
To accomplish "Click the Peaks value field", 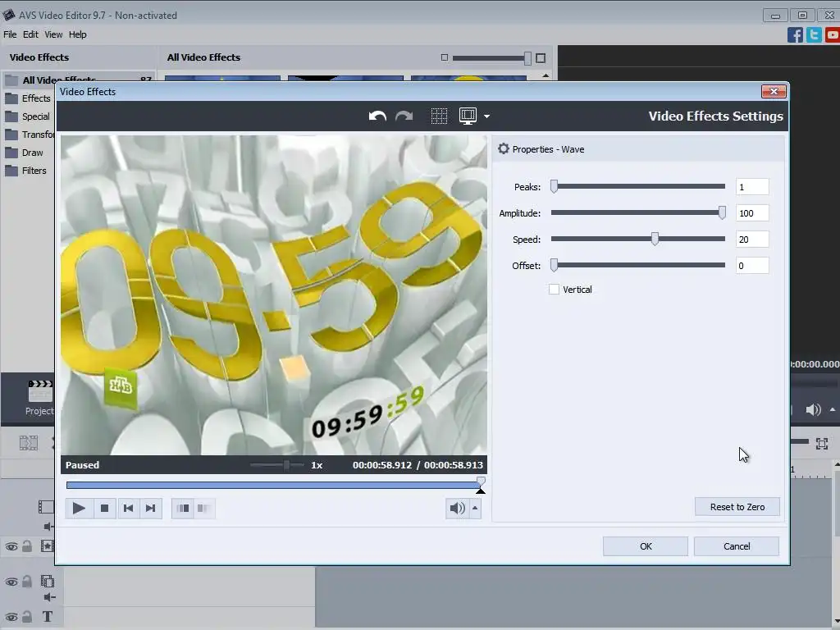I will [x=752, y=187].
